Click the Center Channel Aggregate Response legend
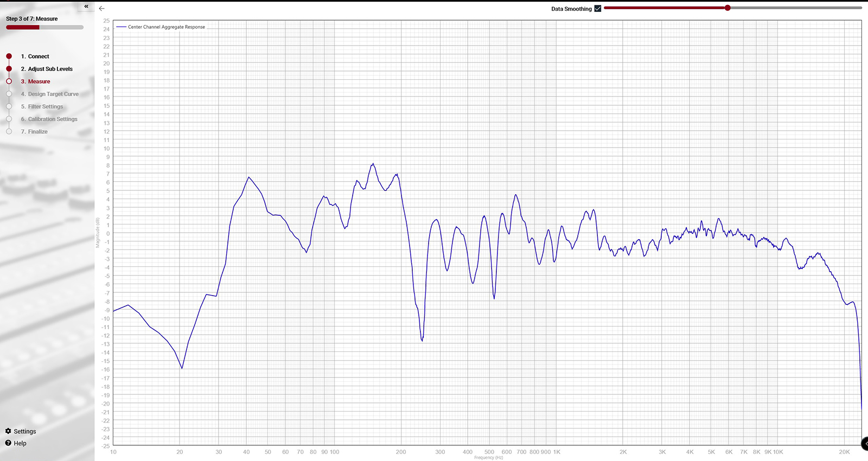Viewport: 868px width, 461px height. tap(161, 27)
